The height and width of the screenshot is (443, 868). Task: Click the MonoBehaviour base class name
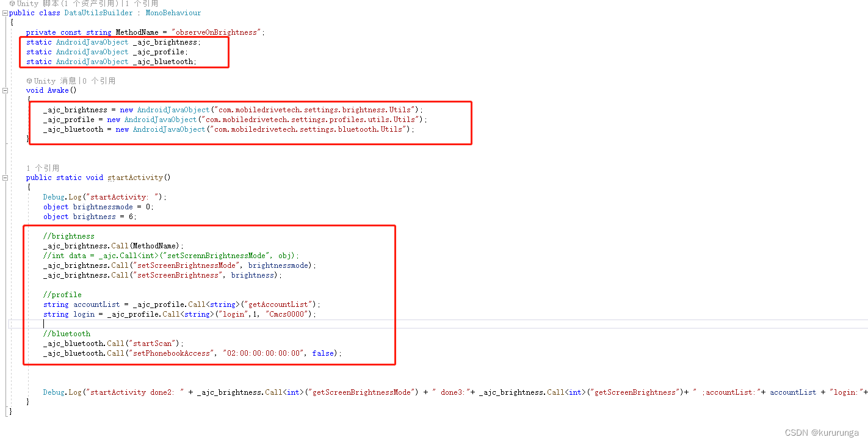click(173, 13)
